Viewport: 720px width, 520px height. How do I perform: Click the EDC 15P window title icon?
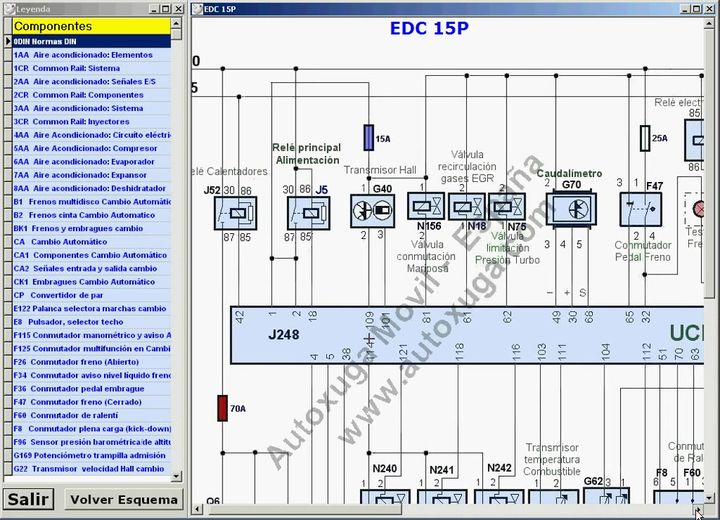(197, 9)
